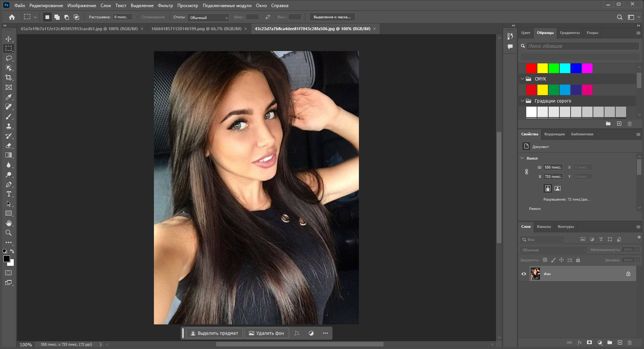Image resolution: width=644 pixels, height=349 pixels.
Task: Switch to the Каналы tab
Action: (x=544, y=227)
